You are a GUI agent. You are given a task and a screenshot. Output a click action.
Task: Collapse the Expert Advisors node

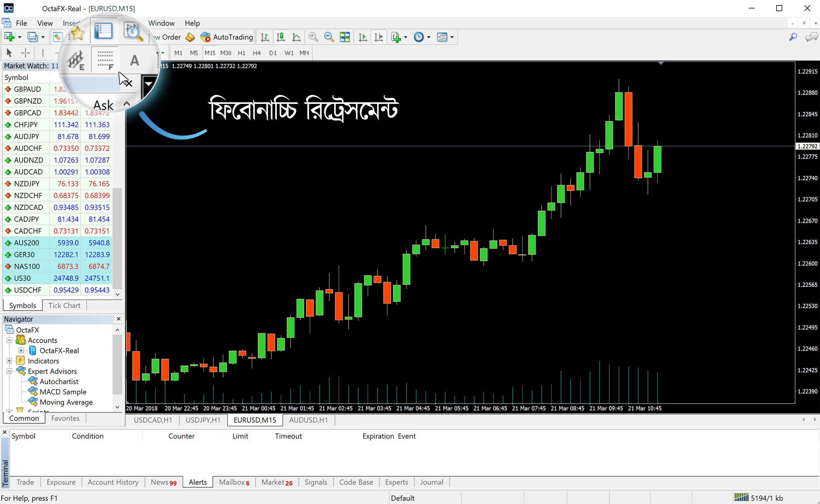[9, 371]
